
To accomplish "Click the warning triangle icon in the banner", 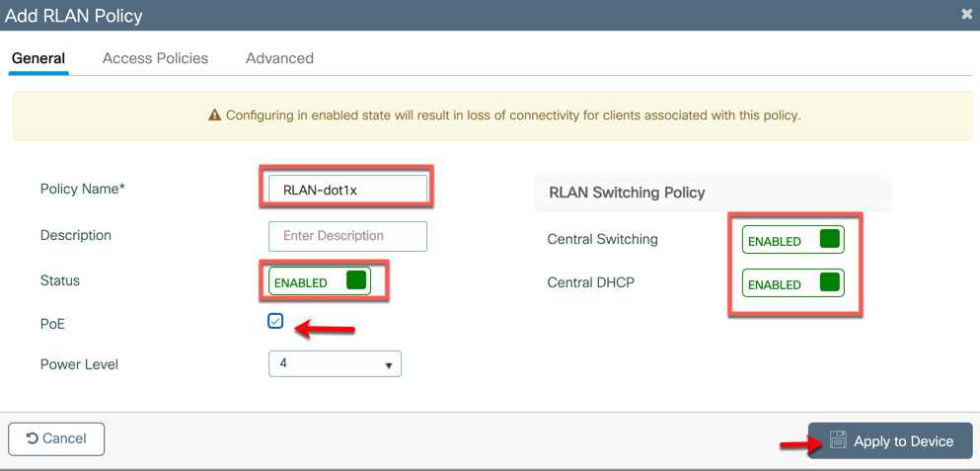I will click(215, 116).
